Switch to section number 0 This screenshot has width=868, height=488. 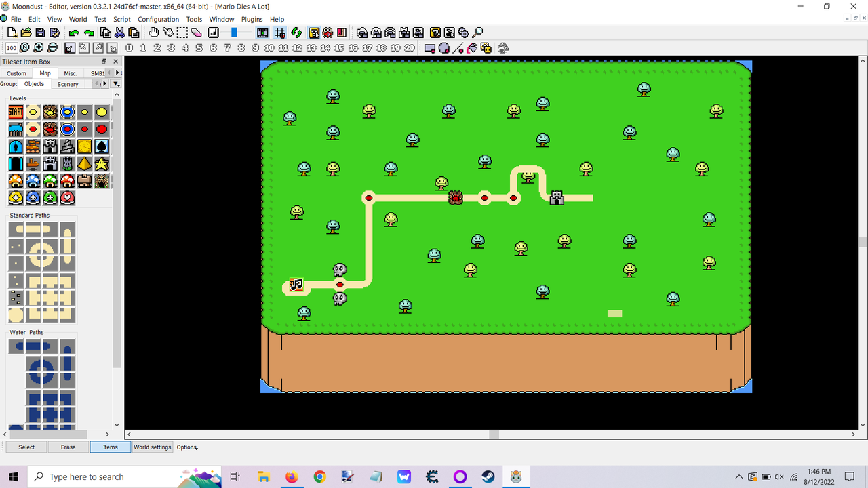[x=129, y=48]
